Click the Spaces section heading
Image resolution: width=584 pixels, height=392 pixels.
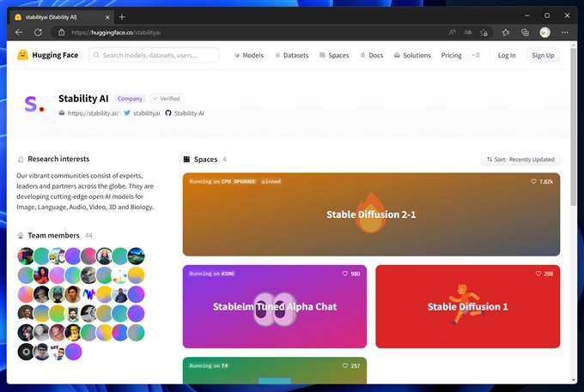(x=205, y=160)
